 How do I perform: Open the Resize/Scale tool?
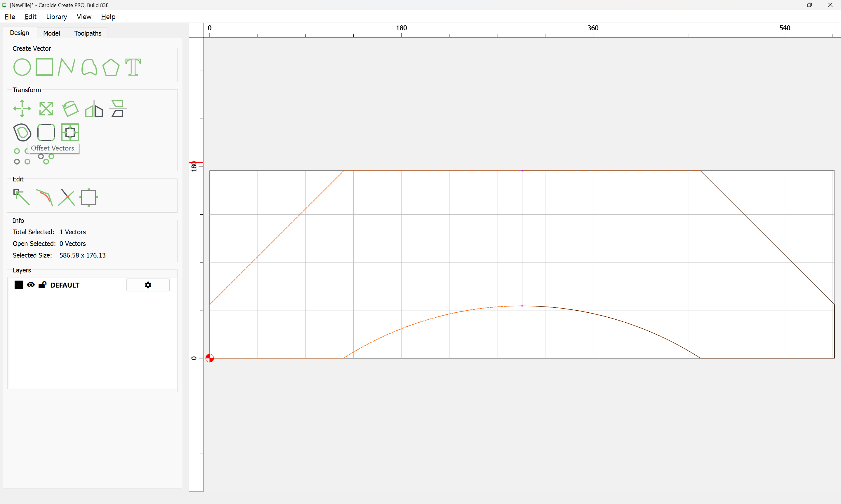(x=46, y=109)
